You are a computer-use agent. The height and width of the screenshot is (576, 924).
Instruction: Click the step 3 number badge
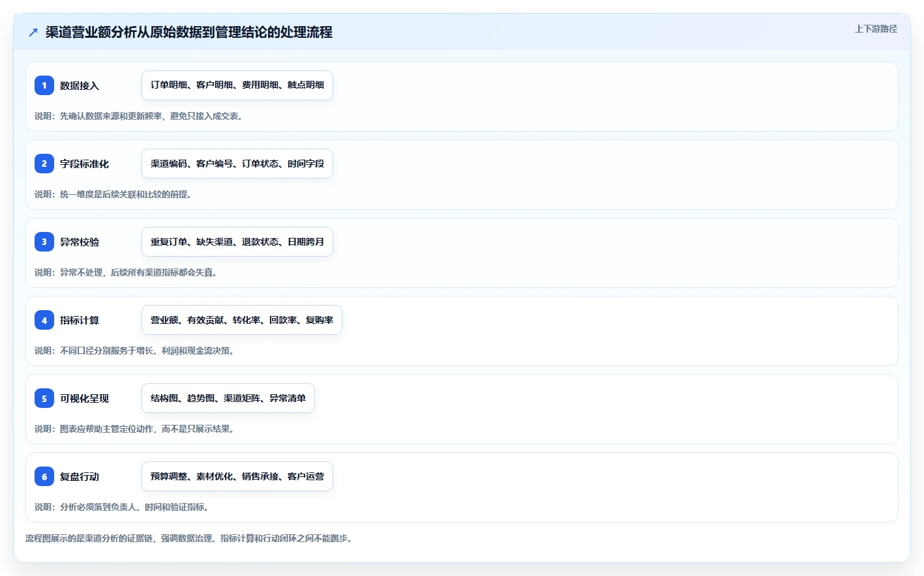[44, 242]
